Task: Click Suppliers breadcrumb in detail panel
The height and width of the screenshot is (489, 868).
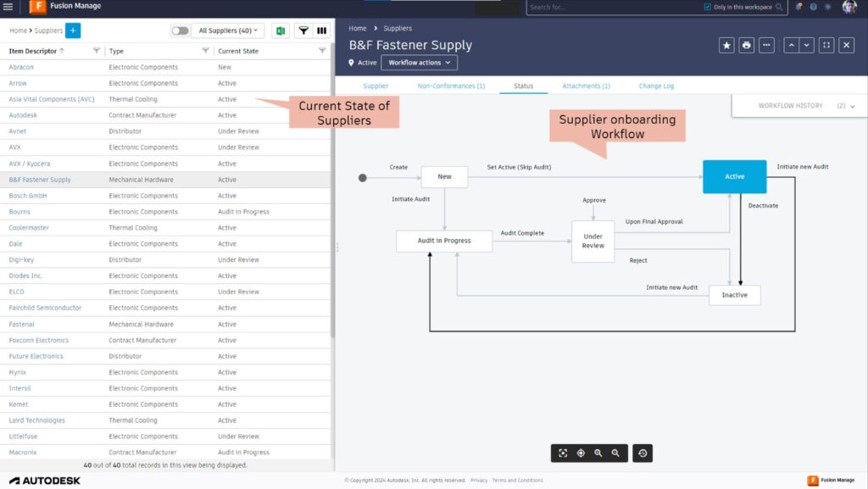Action: [398, 28]
